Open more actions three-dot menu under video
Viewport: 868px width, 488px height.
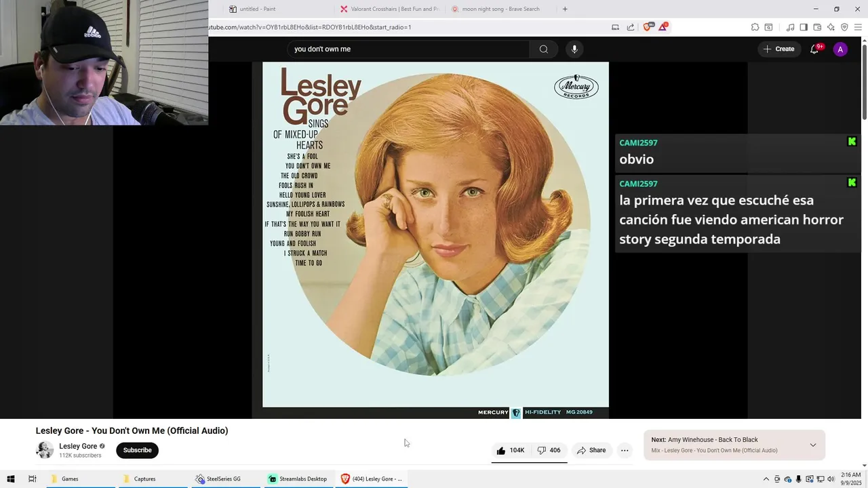click(x=625, y=450)
